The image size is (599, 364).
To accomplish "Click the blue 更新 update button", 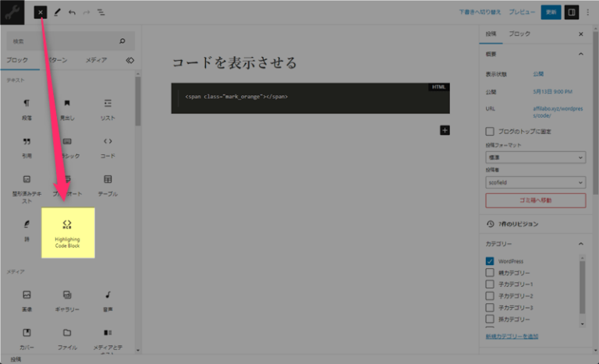I will click(x=551, y=12).
